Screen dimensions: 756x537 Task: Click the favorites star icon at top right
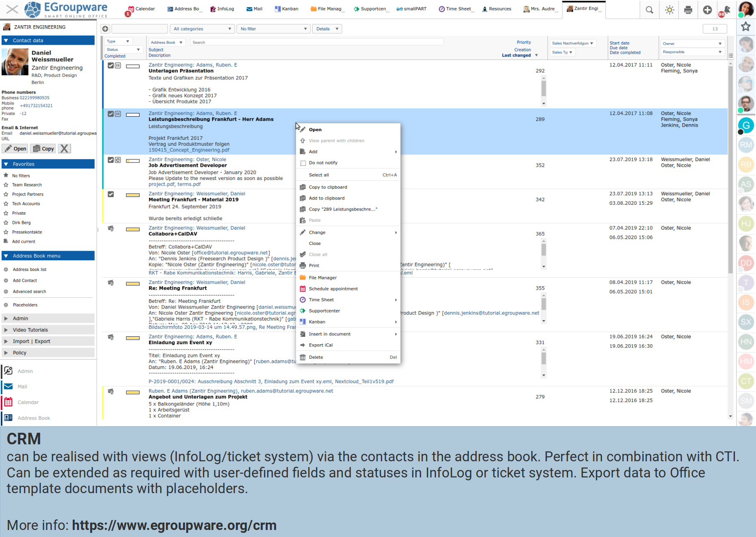point(746,27)
